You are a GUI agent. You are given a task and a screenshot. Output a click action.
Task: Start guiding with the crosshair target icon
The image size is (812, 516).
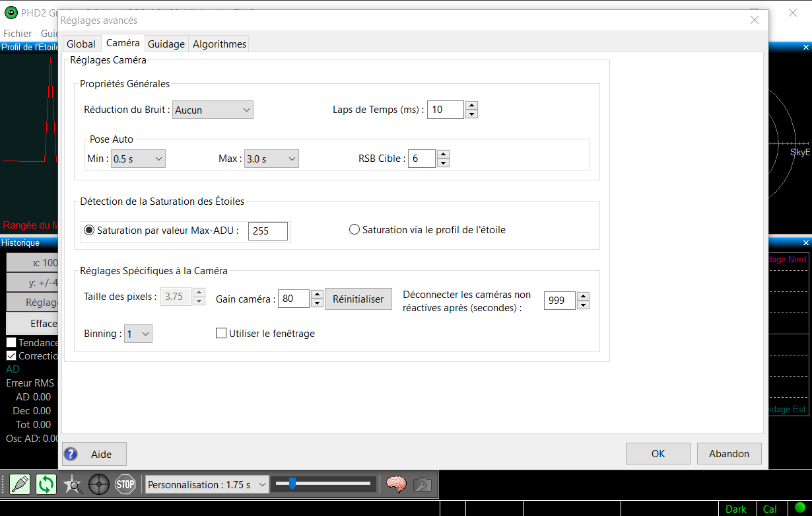pyautogui.click(x=99, y=484)
